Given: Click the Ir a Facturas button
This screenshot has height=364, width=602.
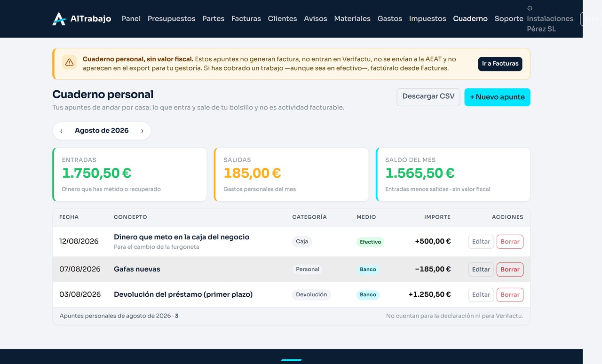Looking at the screenshot, I should click(x=500, y=64).
